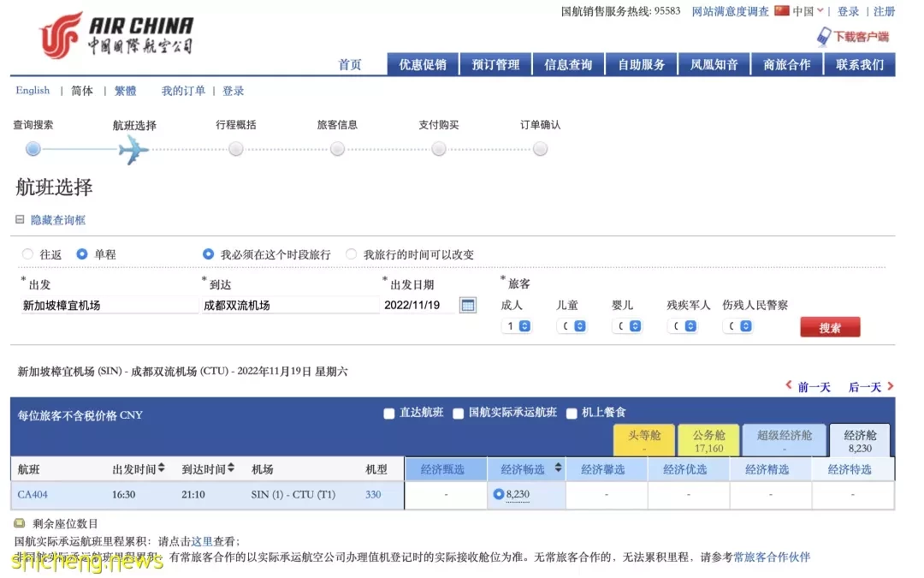The image size is (924, 578).
Task: Click the 到达 airport input field
Action: [x=290, y=305]
